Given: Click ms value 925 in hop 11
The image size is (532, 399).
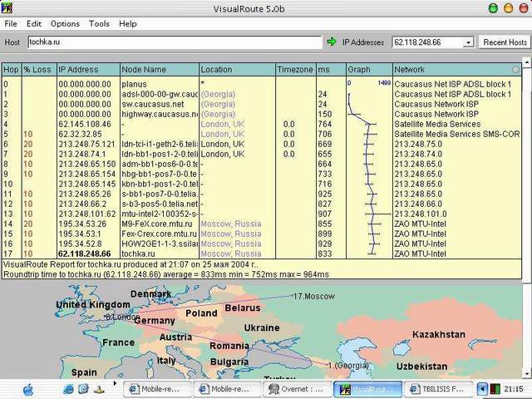Looking at the screenshot, I should click(325, 194).
